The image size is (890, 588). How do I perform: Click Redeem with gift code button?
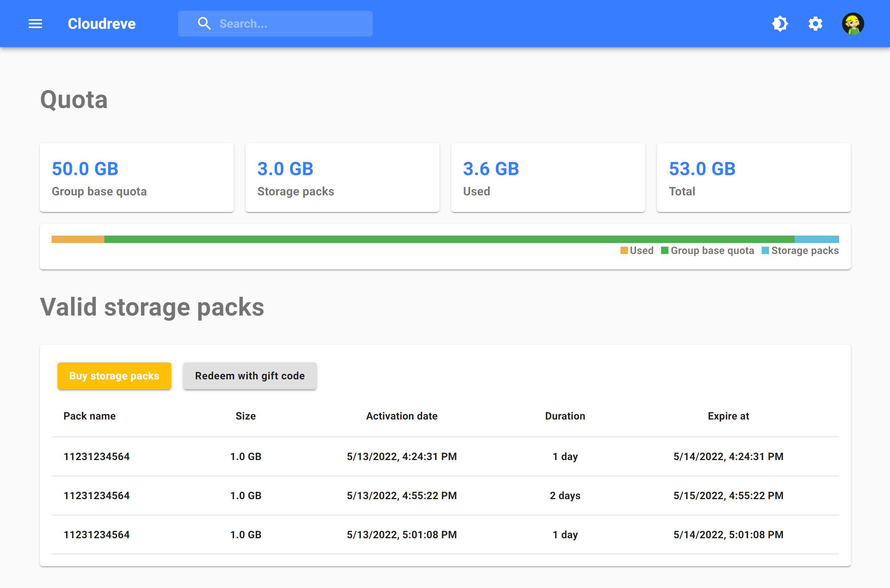coord(250,376)
